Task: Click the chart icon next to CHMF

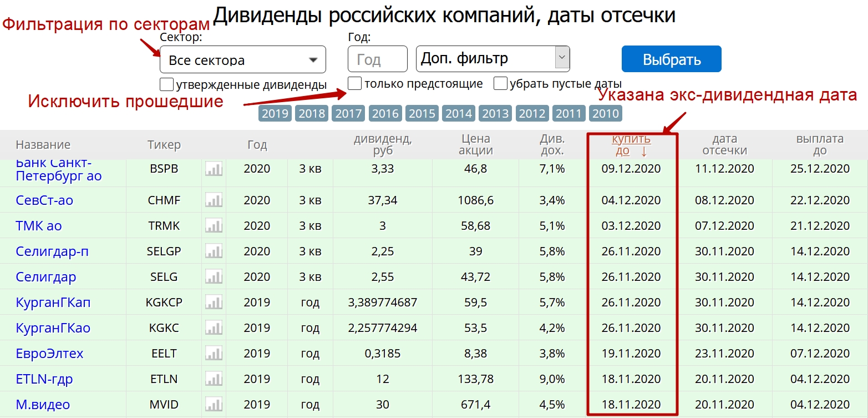Action: 214,200
